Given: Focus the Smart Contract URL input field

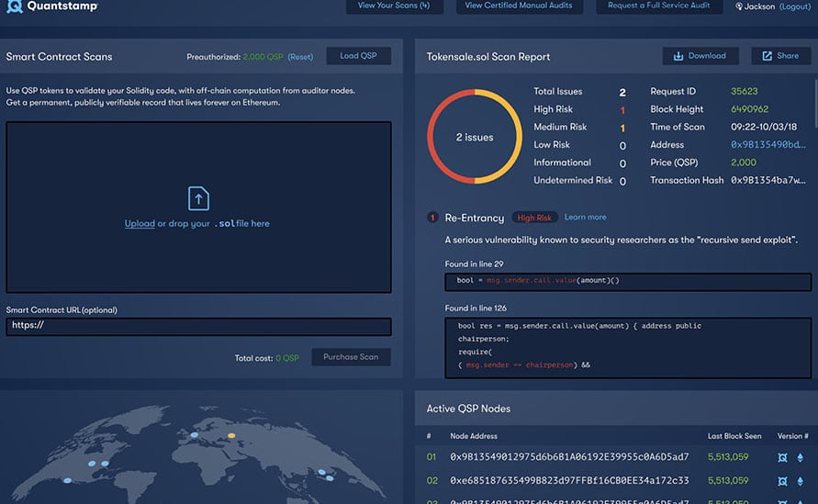Looking at the screenshot, I should click(x=198, y=326).
